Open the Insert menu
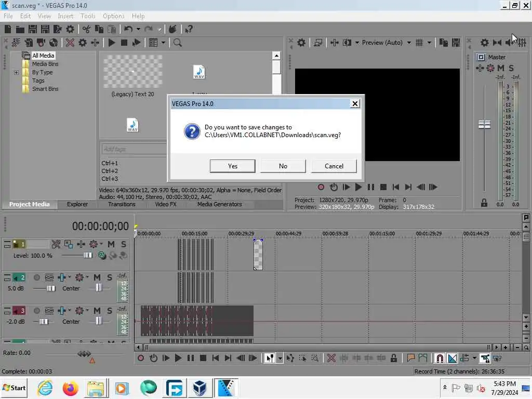The height and width of the screenshot is (399, 532). [x=65, y=16]
